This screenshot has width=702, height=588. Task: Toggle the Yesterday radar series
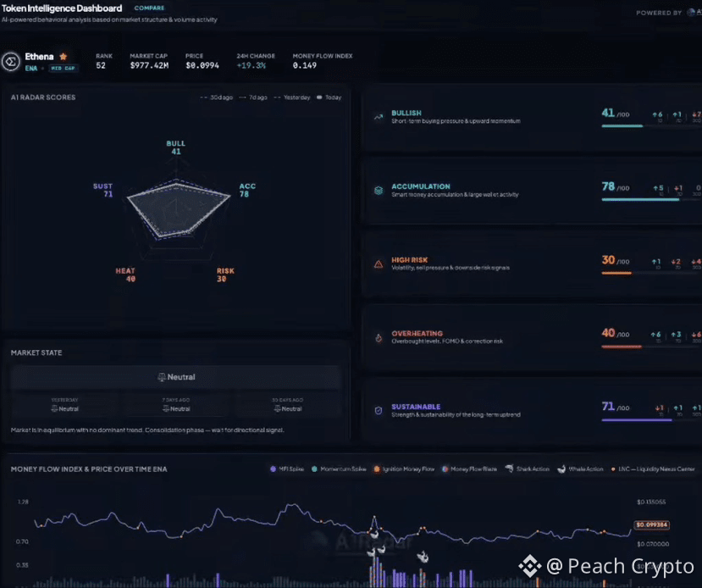click(x=291, y=97)
